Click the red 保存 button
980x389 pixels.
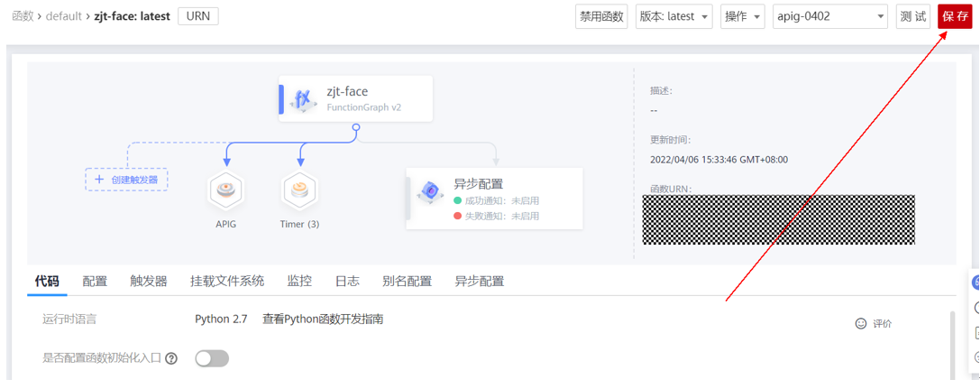tap(955, 17)
